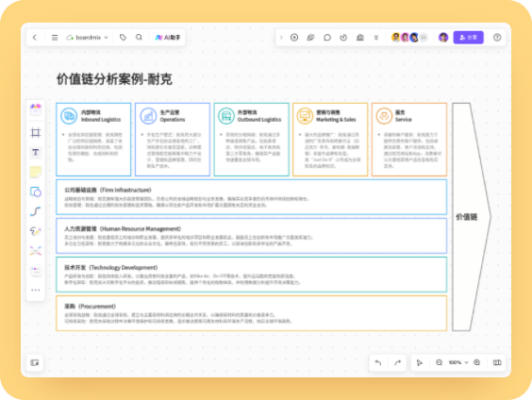Click the Marketing & Sales heading
Viewport: 532px width, 400px height.
(336, 116)
